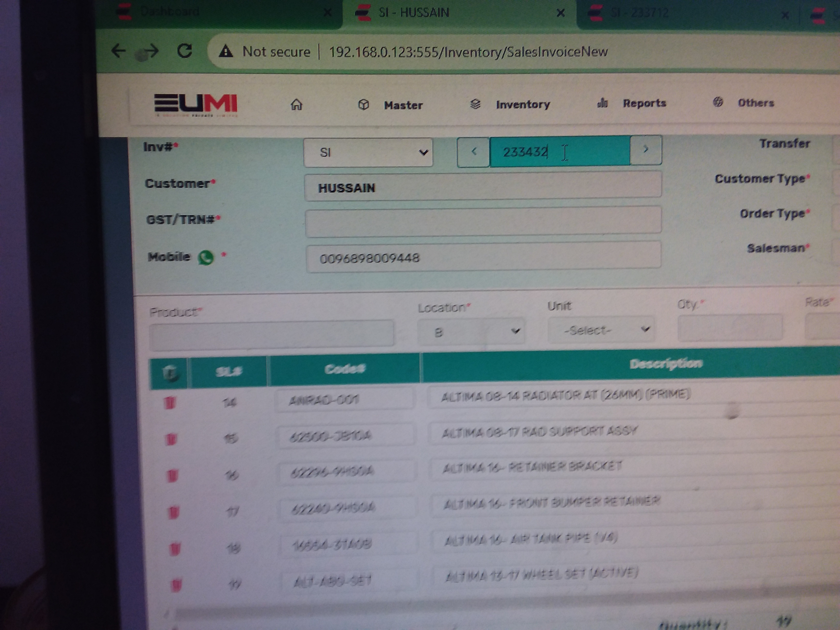840x630 pixels.
Task: Open the Inventory menu
Action: [x=510, y=104]
